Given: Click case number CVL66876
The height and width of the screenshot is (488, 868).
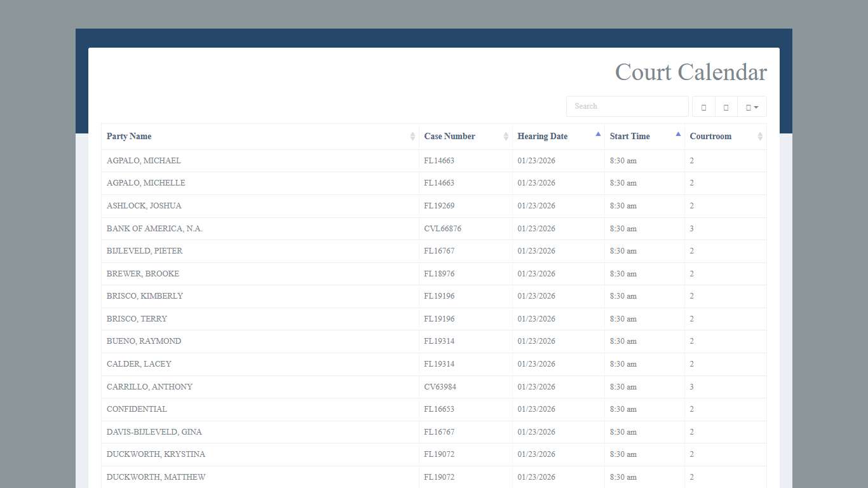Looking at the screenshot, I should click(442, 229).
